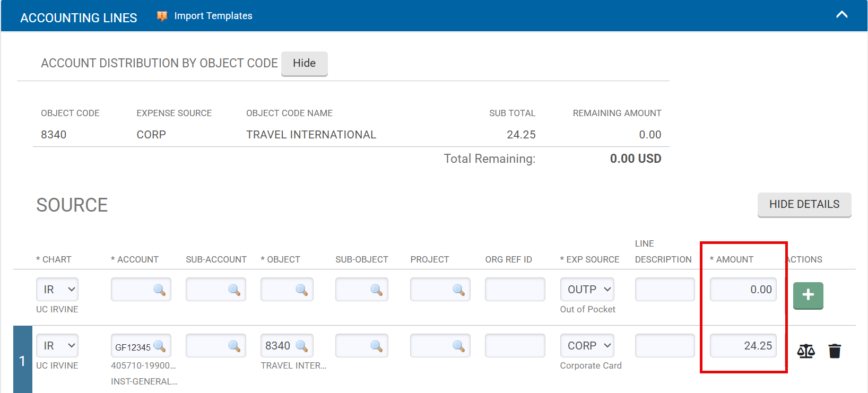Open the CORP expense source dropdown
868x393 pixels.
pos(587,346)
